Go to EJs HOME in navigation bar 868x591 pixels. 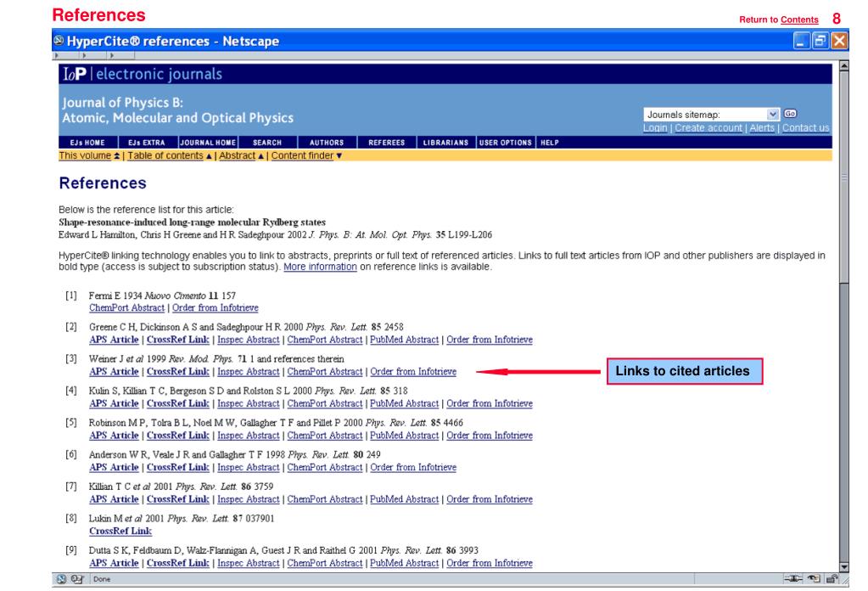tap(87, 143)
